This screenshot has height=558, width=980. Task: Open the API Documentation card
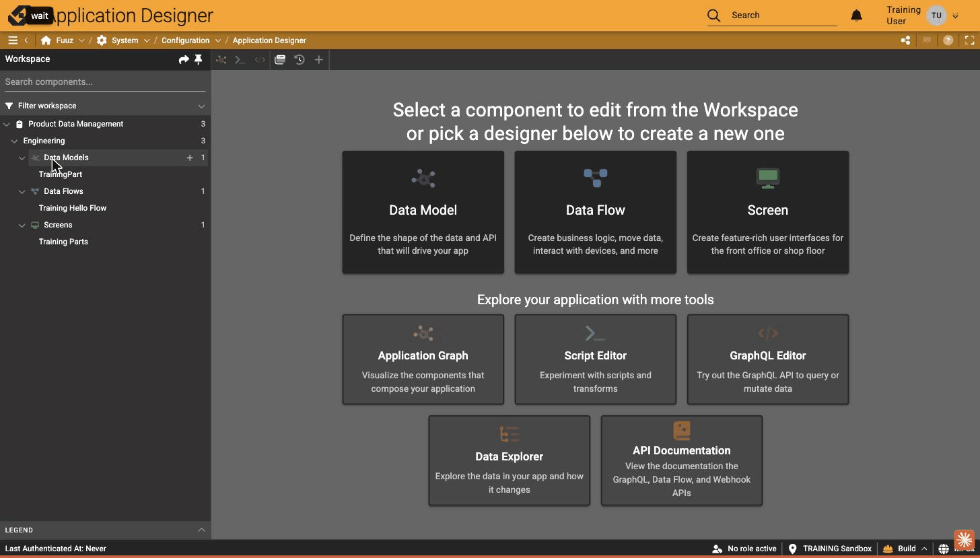pos(682,460)
